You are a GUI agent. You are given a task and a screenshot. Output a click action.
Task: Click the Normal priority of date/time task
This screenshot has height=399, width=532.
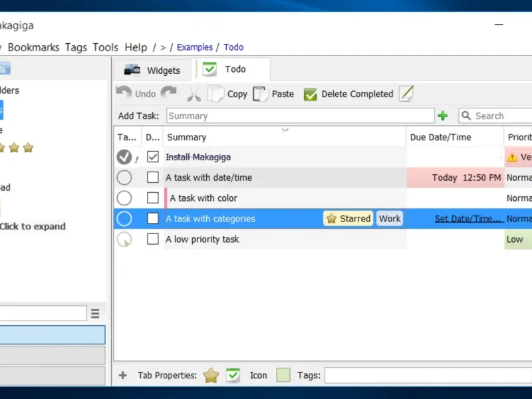(519, 178)
